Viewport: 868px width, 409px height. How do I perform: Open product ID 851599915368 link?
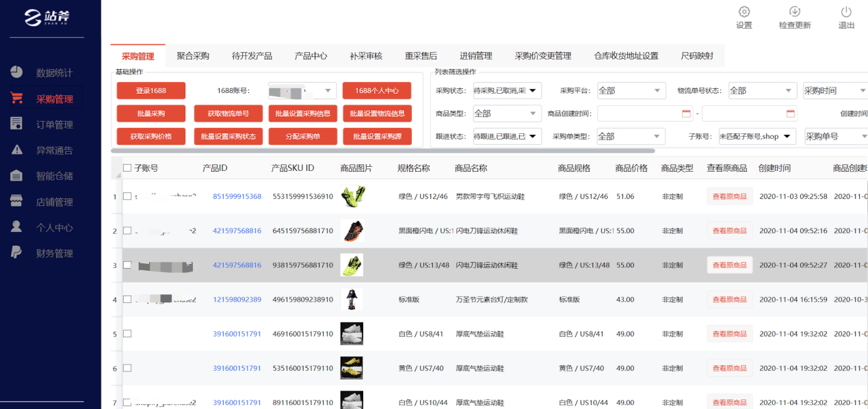point(237,196)
